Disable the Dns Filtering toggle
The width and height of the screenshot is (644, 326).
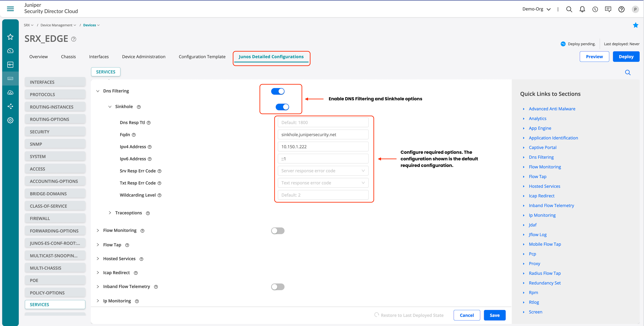277,91
